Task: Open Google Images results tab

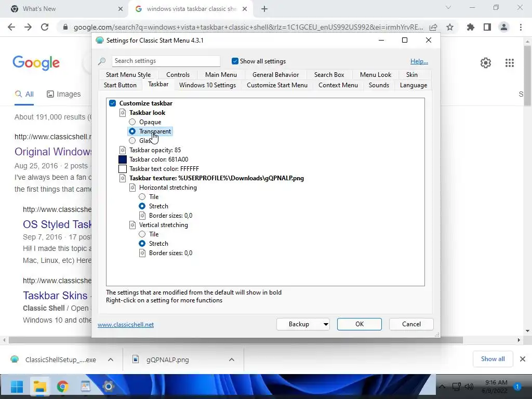Action: (63, 95)
